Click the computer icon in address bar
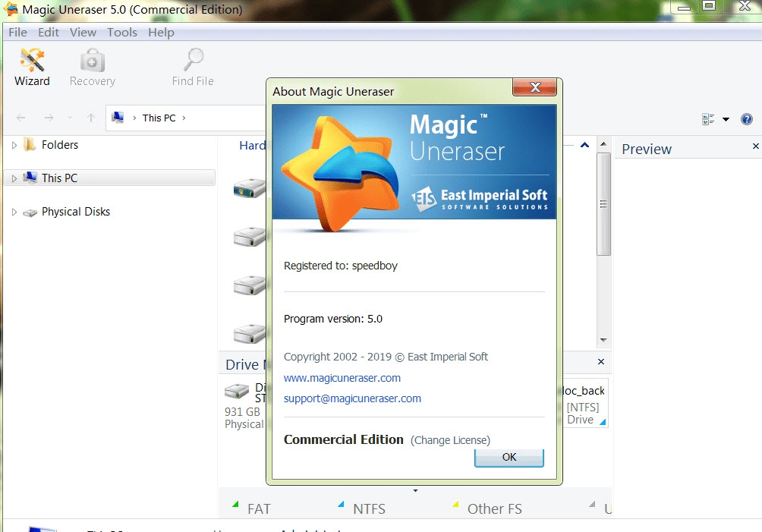This screenshot has width=762, height=532. 118,118
